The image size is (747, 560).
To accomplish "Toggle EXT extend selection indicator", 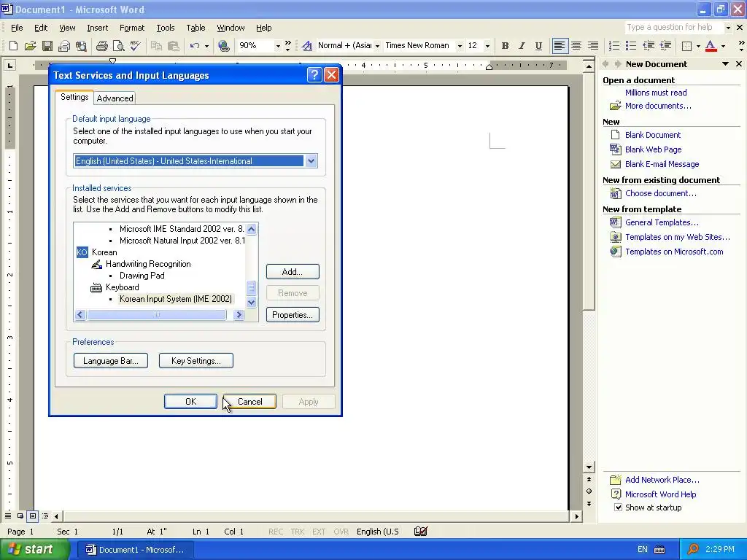I will [x=319, y=532].
